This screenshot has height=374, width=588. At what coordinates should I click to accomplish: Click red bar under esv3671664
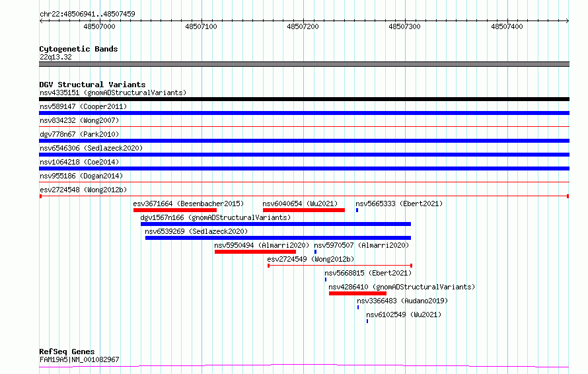click(x=175, y=210)
